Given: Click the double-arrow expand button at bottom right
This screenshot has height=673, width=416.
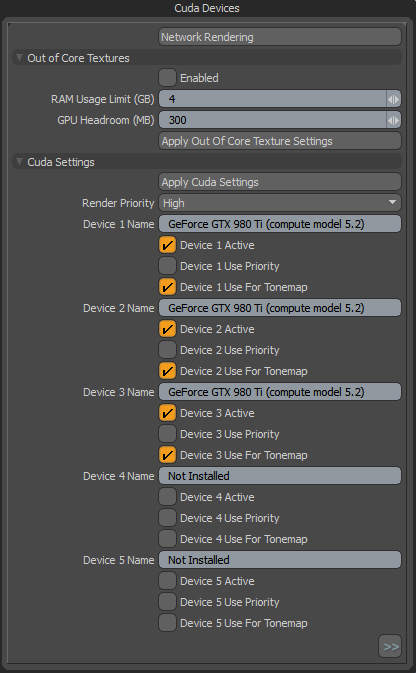Looking at the screenshot, I should click(x=390, y=646).
